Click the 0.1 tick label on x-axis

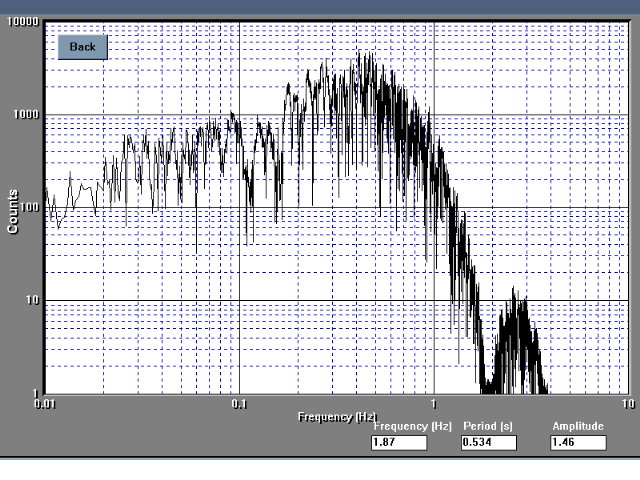click(238, 403)
